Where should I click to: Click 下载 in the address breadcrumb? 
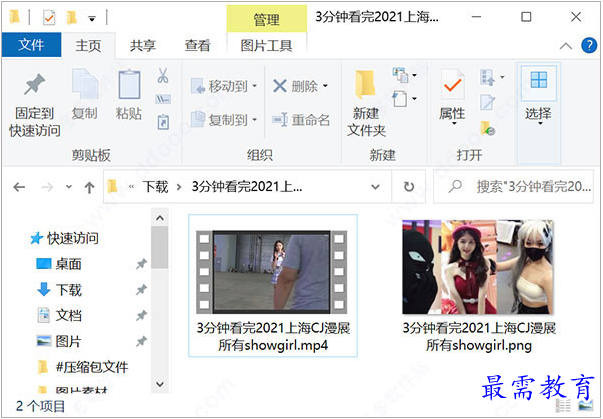(x=156, y=187)
